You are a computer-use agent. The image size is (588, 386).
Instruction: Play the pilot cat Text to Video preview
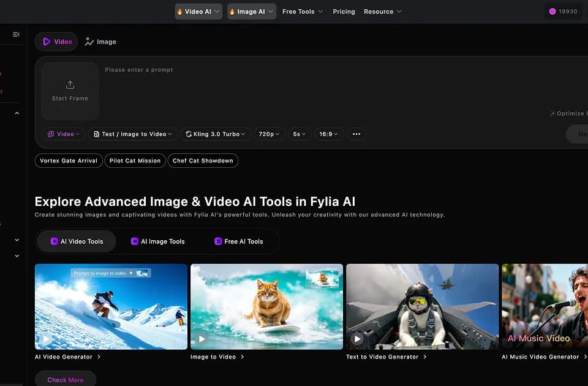357,339
